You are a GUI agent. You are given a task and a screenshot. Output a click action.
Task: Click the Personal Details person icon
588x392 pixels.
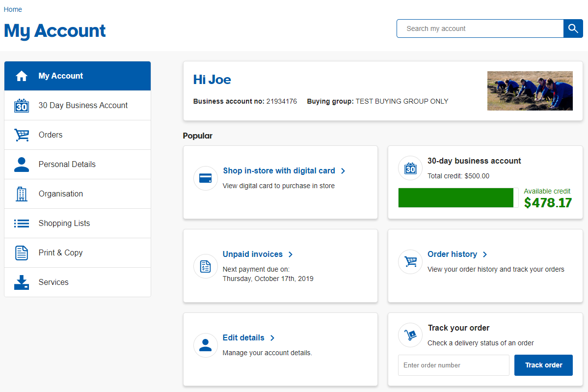coord(22,164)
